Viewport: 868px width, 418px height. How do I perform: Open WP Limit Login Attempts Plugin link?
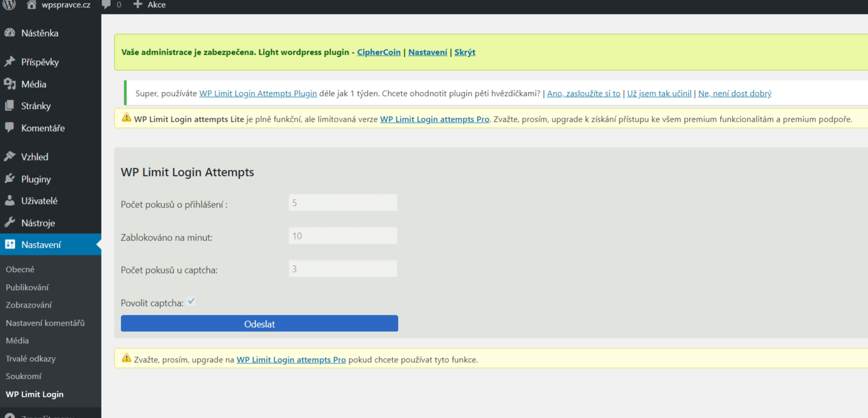(x=258, y=93)
